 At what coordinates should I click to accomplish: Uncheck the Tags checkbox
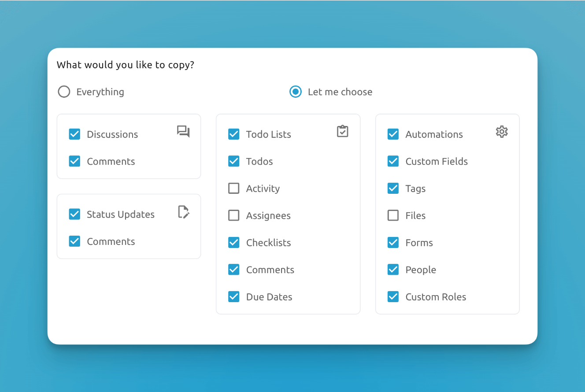(x=393, y=189)
